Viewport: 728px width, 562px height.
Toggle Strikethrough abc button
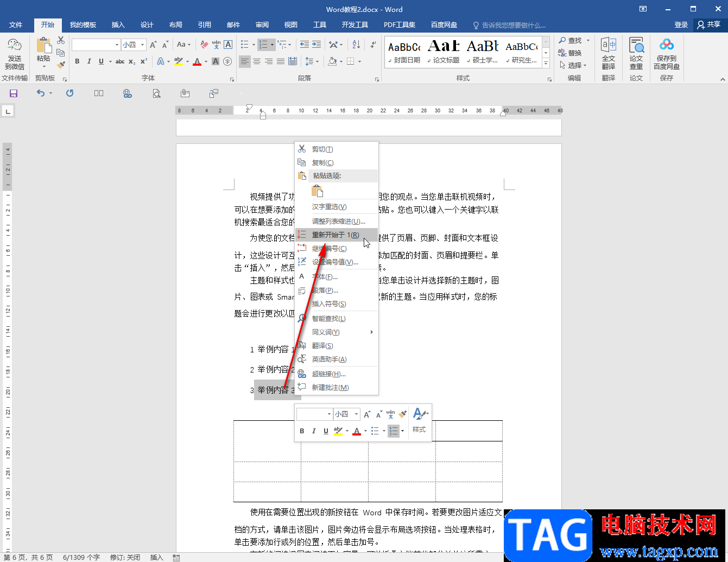pos(120,61)
